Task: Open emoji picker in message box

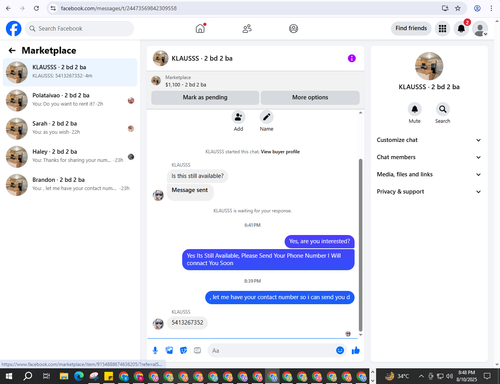Action: (x=340, y=350)
